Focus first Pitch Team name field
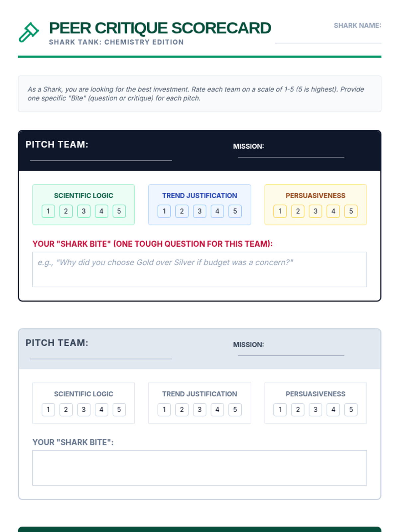Image resolution: width=399 pixels, height=532 pixels. (101, 156)
